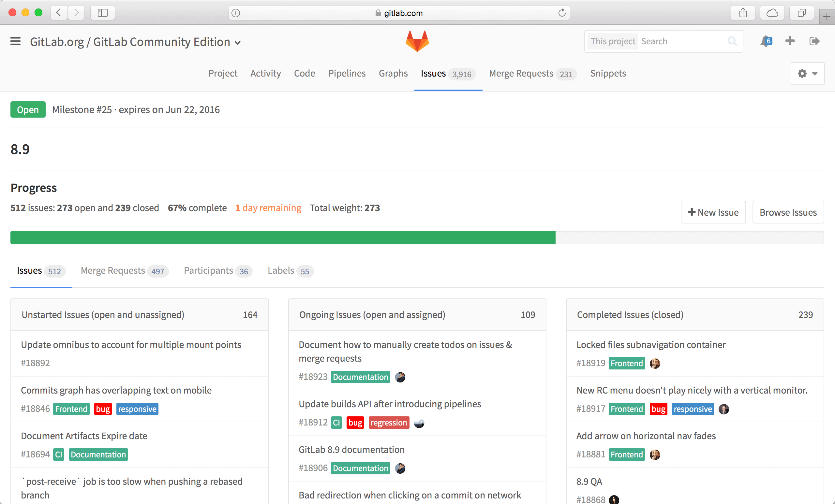Click the page reload icon
The width and height of the screenshot is (835, 504).
[562, 13]
